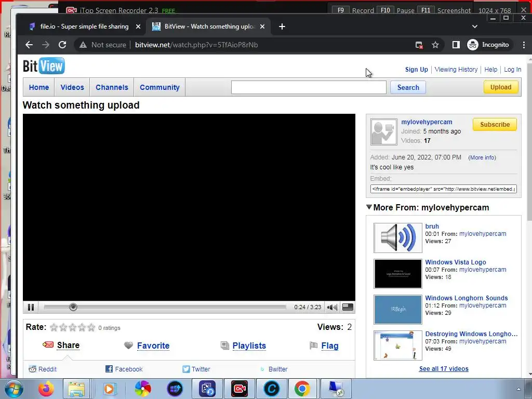Click the Not secure warning icon
The image size is (532, 399).
(x=83, y=45)
